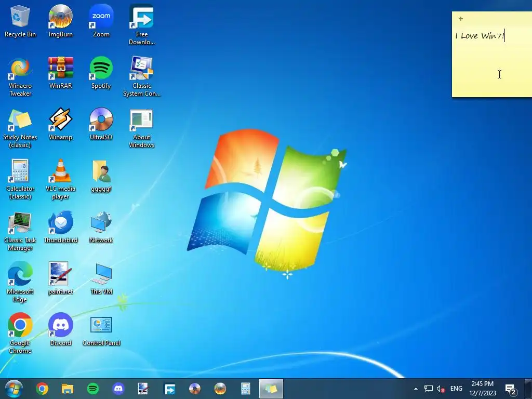The image size is (532, 399).
Task: Click the Winamp desktop shortcut
Action: tap(60, 124)
